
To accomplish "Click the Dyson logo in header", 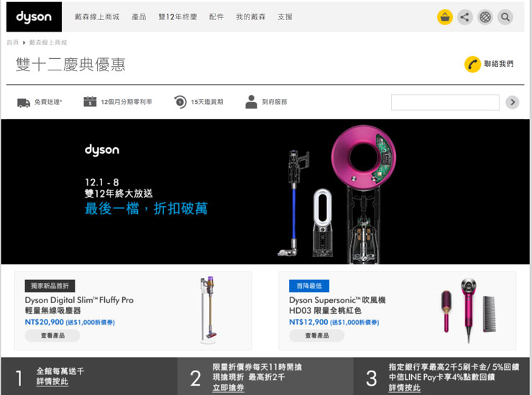I will coord(29,17).
